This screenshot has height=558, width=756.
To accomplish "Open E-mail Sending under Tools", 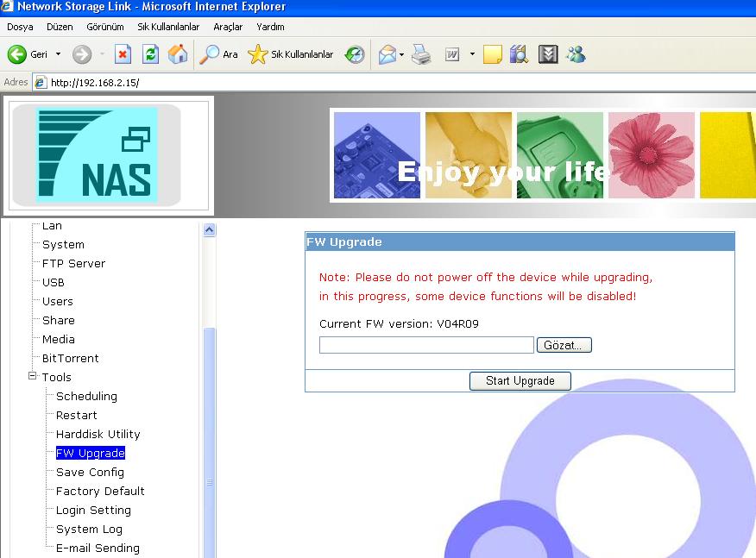I will click(98, 548).
